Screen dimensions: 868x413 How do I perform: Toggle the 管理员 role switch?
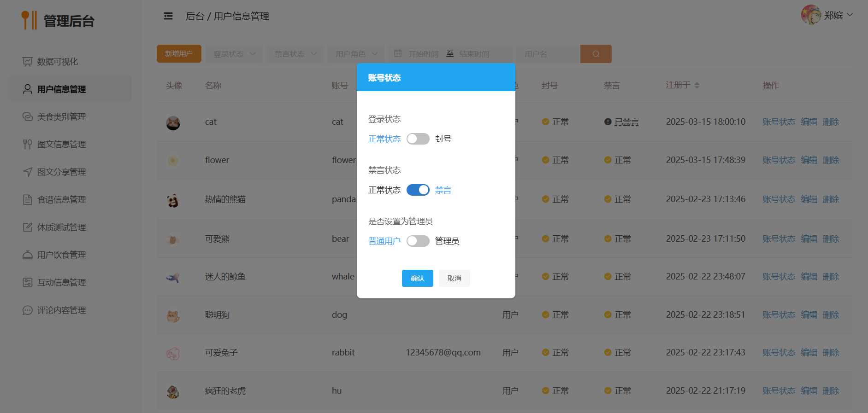click(418, 241)
